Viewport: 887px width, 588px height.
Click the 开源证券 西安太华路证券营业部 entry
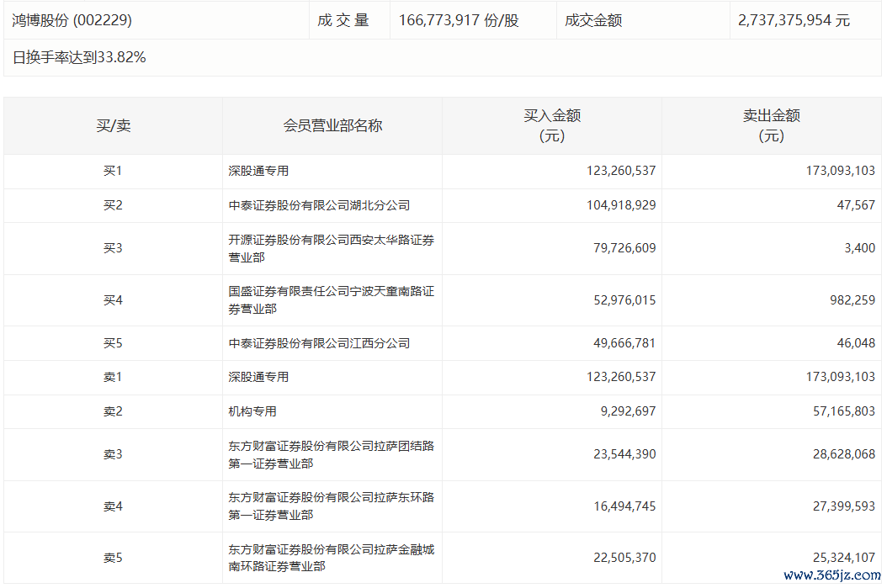tap(331, 248)
